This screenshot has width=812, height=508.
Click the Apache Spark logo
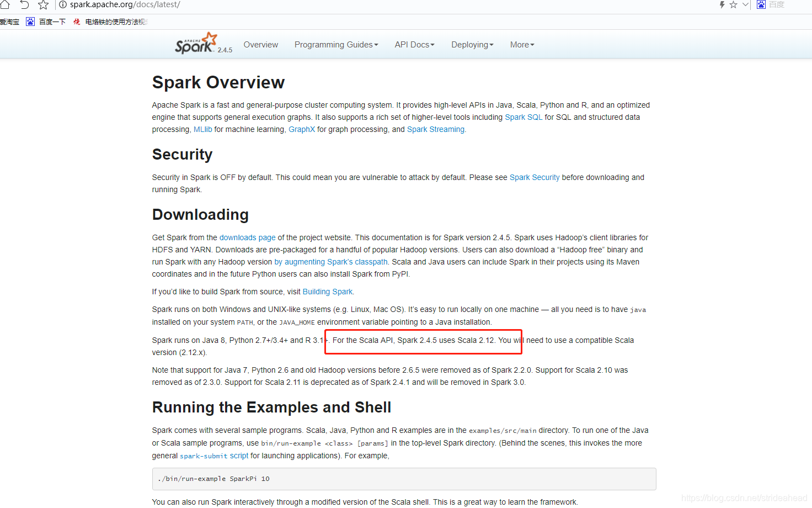coord(196,43)
